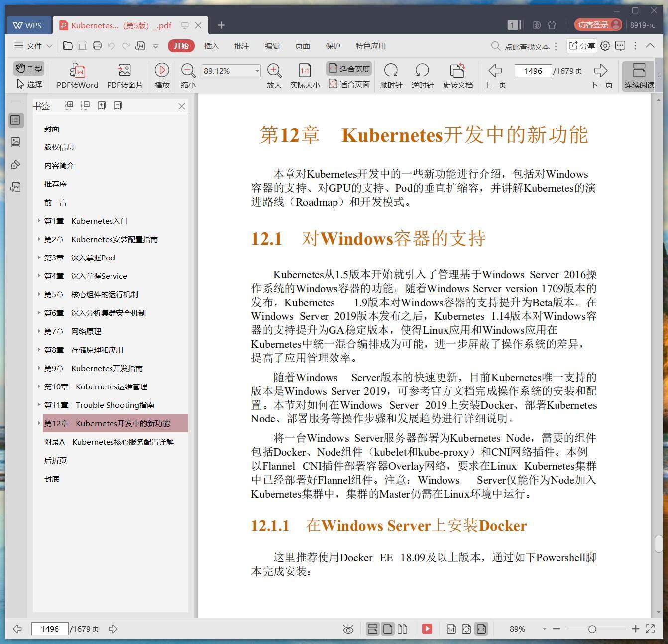668x644 pixels.
Task: Open 文件 menu dropdown
Action: coord(33,46)
